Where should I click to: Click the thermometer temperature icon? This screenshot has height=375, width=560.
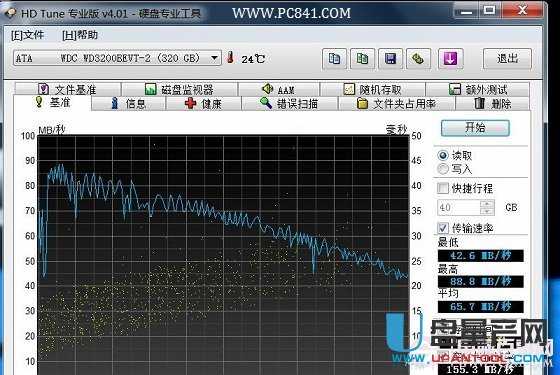coord(231,58)
